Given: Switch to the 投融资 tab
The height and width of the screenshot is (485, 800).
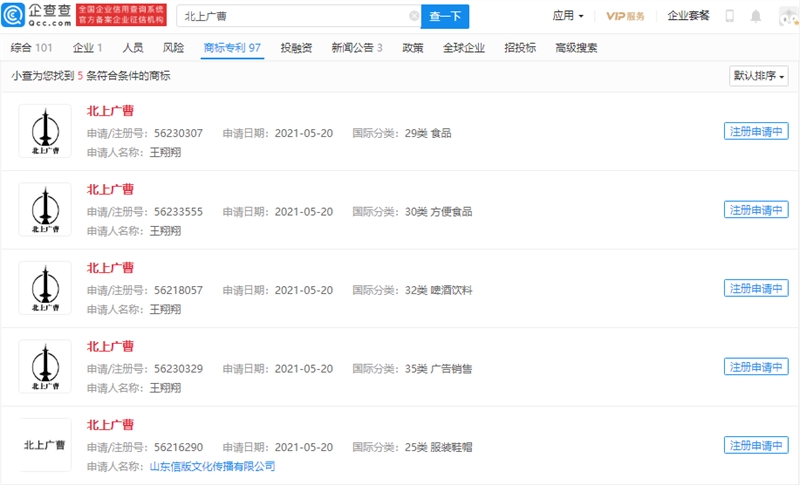Looking at the screenshot, I should click(296, 48).
